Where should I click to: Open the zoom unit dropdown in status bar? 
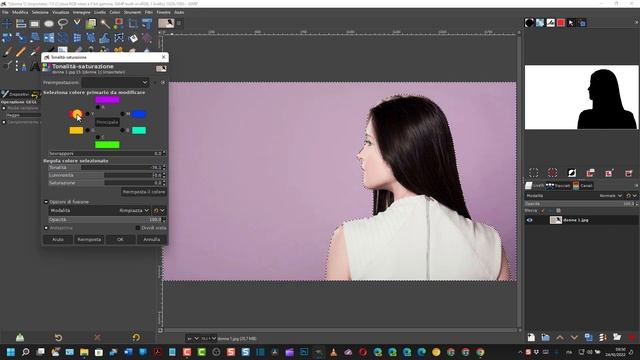click(193, 338)
